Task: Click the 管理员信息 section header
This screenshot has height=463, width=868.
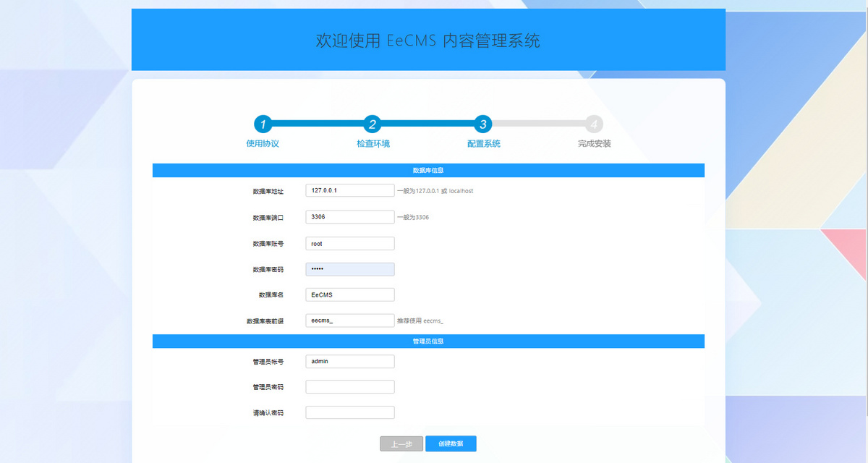Action: (x=428, y=341)
